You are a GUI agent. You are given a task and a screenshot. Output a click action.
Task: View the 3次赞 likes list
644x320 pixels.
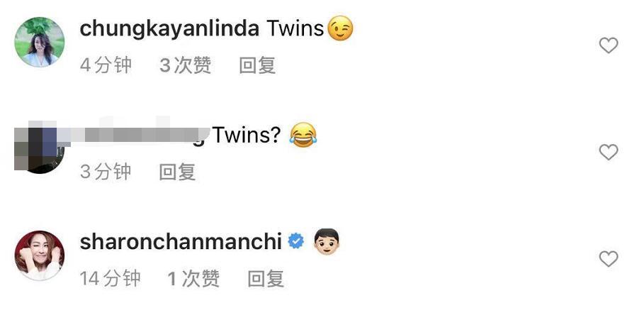pyautogui.click(x=185, y=65)
